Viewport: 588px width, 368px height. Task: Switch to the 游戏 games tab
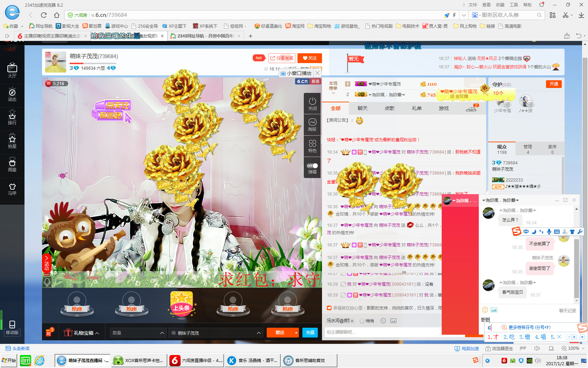click(444, 108)
